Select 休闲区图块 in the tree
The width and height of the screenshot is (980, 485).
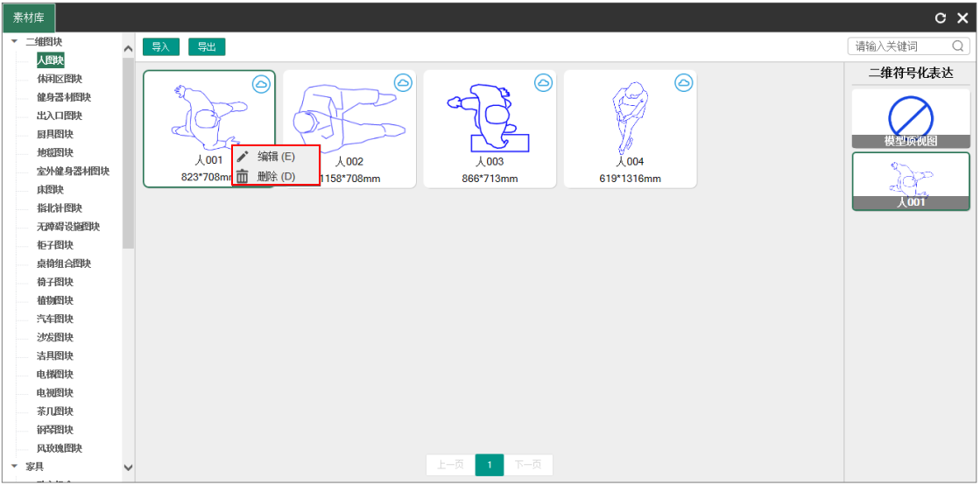pyautogui.click(x=60, y=79)
